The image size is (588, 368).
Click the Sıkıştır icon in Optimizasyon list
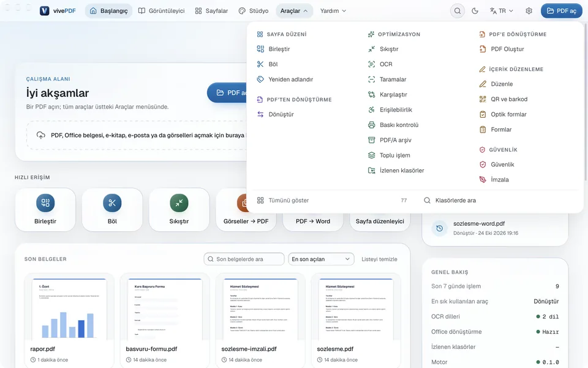tap(371, 49)
